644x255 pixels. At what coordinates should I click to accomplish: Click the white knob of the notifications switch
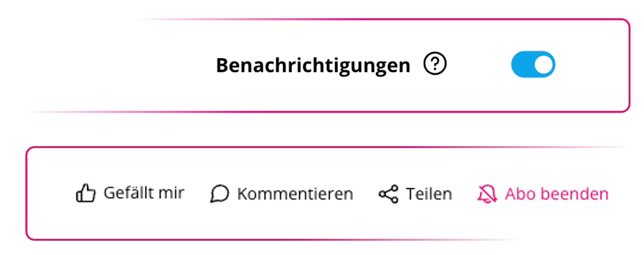point(544,65)
